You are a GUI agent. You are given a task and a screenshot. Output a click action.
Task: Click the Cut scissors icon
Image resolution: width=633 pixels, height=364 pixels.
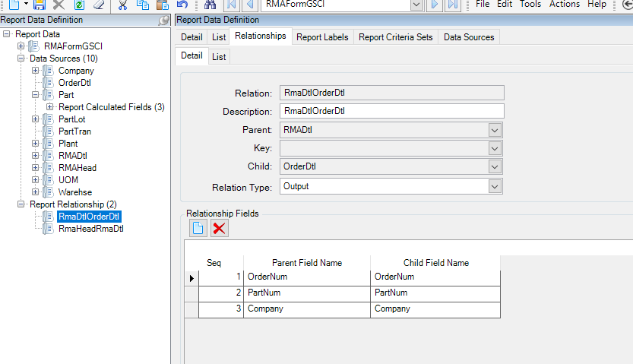(122, 5)
